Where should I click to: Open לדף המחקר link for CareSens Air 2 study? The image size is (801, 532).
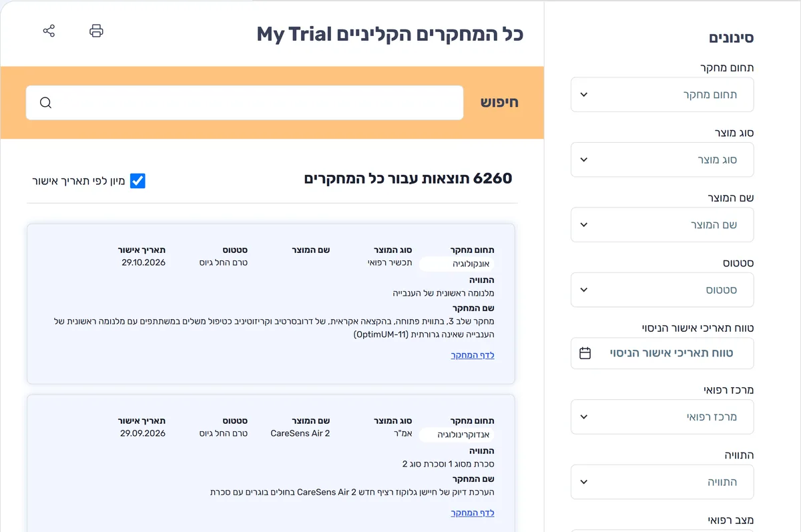(x=473, y=513)
